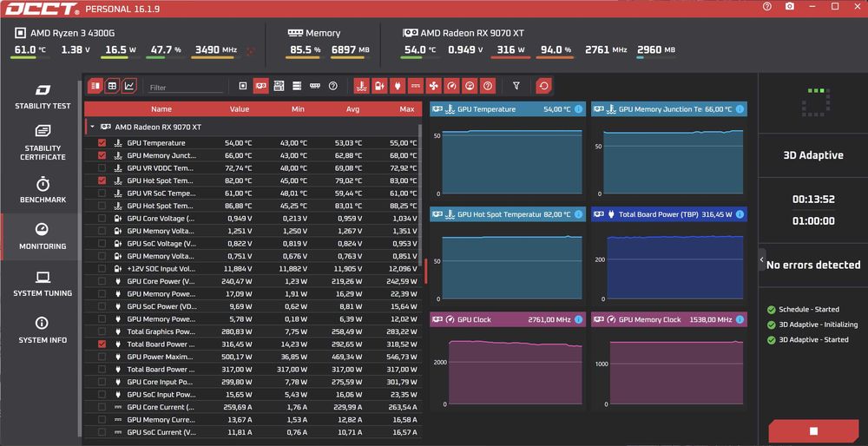Uncheck the 316,45 W Total Board Power checkbox

[102, 344]
